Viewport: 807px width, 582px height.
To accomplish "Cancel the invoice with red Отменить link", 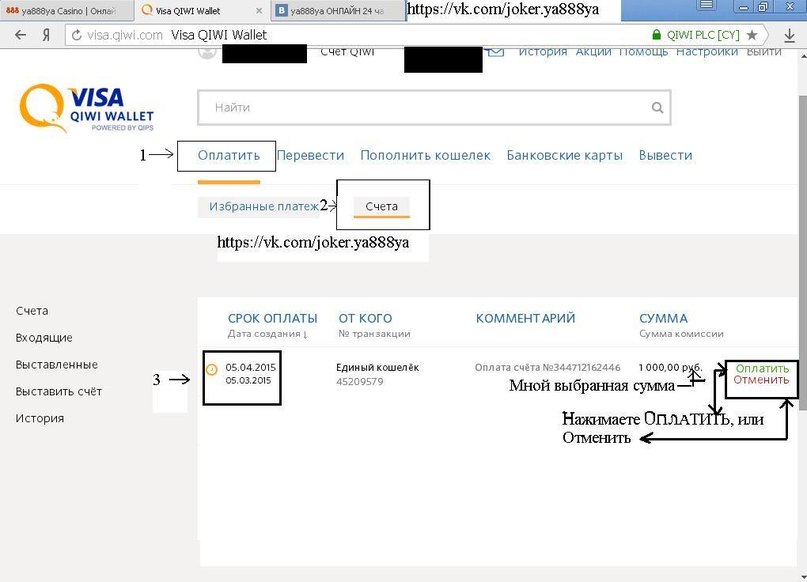I will coord(761,380).
